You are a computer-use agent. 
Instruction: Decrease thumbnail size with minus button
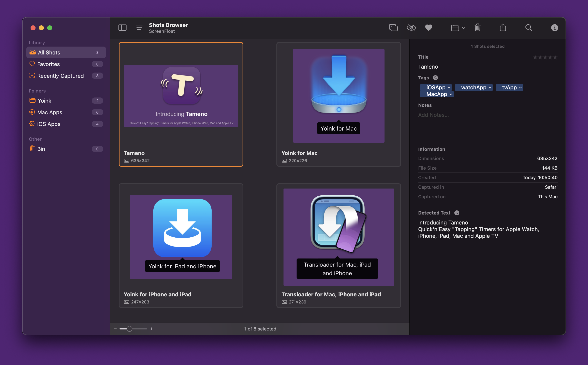115,329
